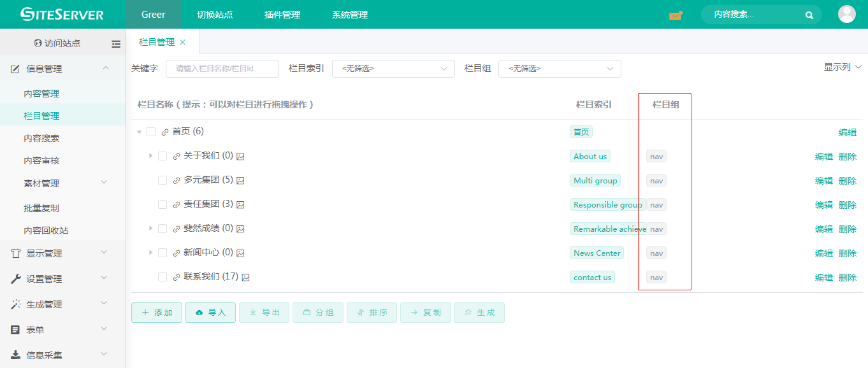Focus the 关键字 keyword input field
Screen dimensions: 868x368
click(x=222, y=69)
